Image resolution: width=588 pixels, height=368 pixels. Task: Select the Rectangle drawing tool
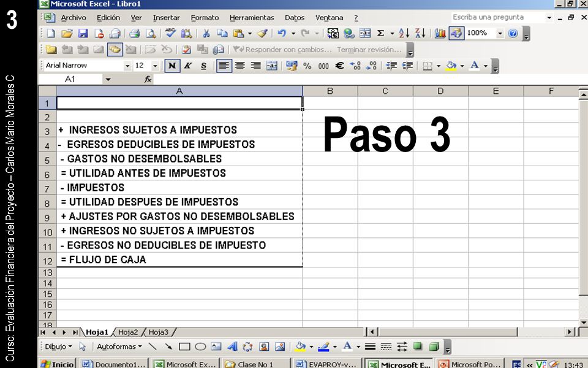click(x=184, y=346)
